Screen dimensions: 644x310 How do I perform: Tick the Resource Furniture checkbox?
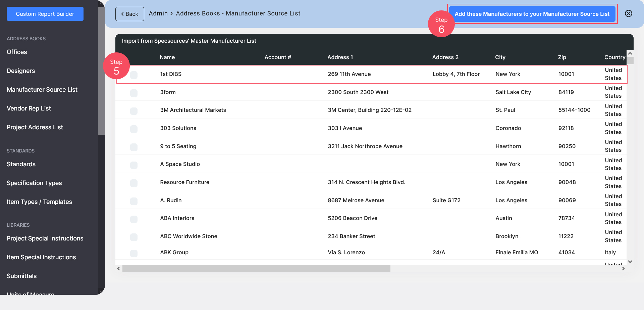click(134, 183)
